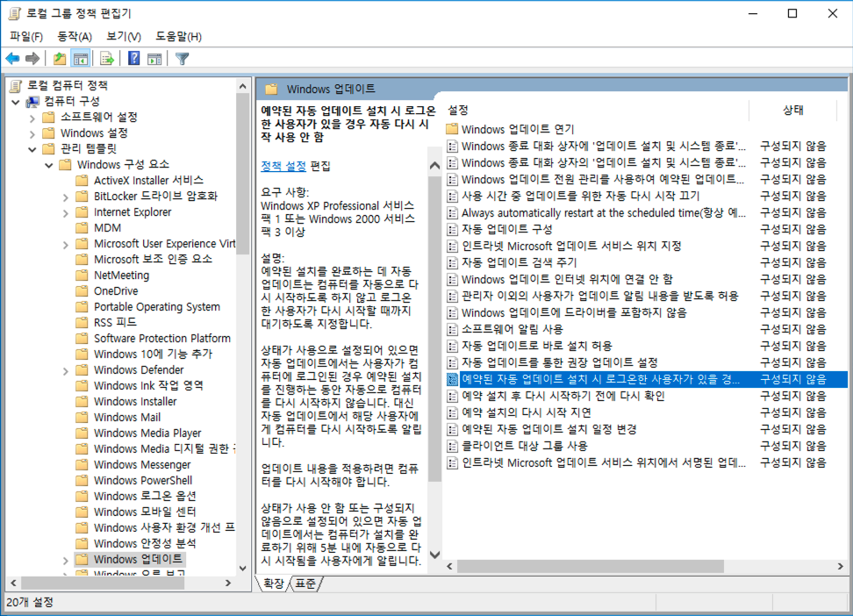This screenshot has height=616, width=853.
Task: Open Help via the question mark icon
Action: pos(133,58)
